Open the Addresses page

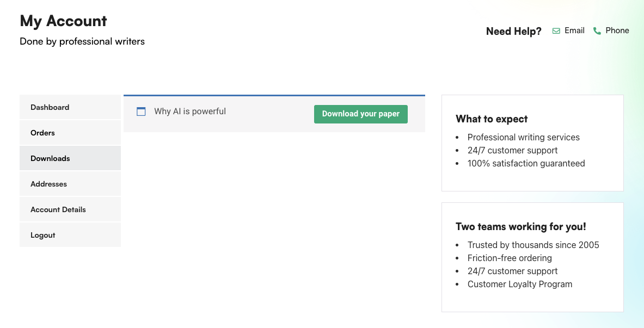pos(48,184)
